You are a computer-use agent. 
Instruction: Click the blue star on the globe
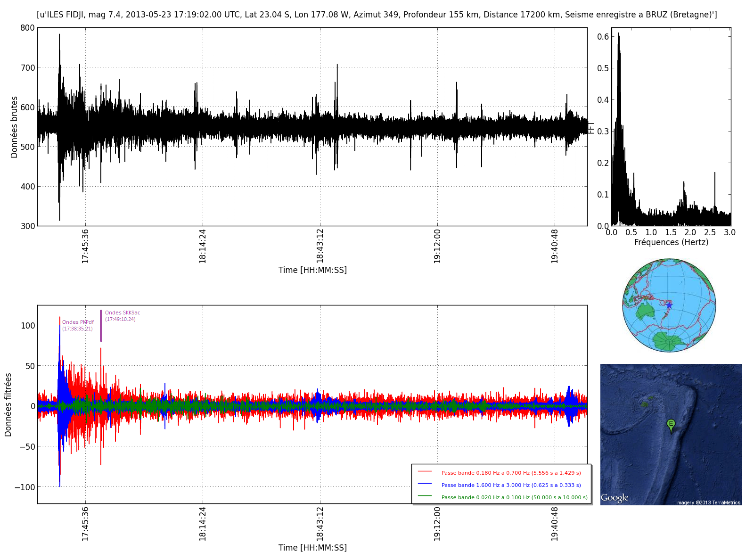pyautogui.click(x=669, y=305)
